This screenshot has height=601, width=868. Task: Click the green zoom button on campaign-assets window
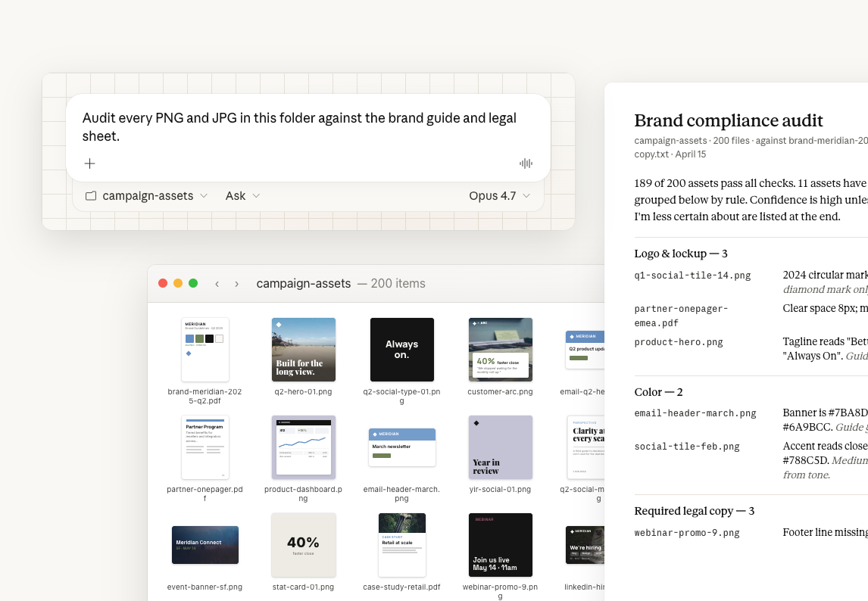193,282
